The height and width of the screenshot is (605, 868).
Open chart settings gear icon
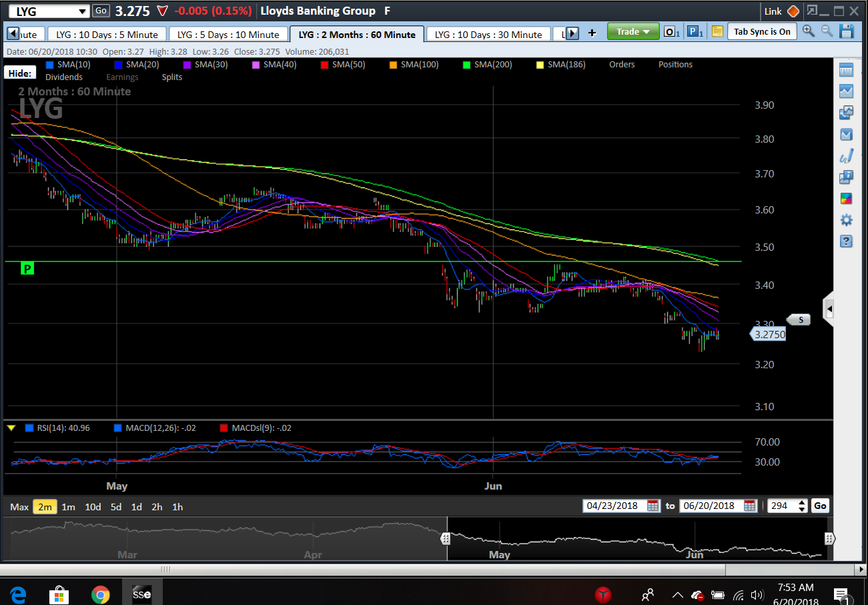846,219
